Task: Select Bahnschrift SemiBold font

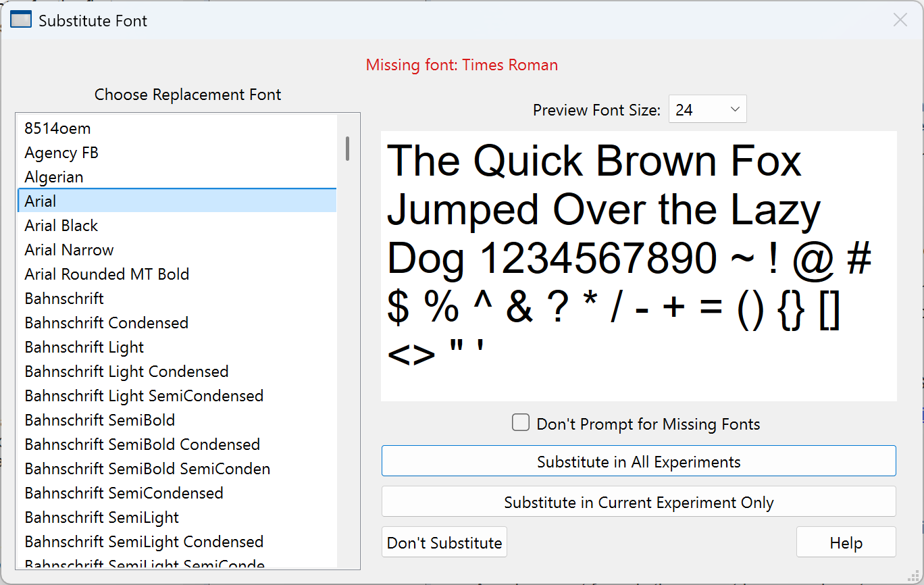Action: (100, 420)
